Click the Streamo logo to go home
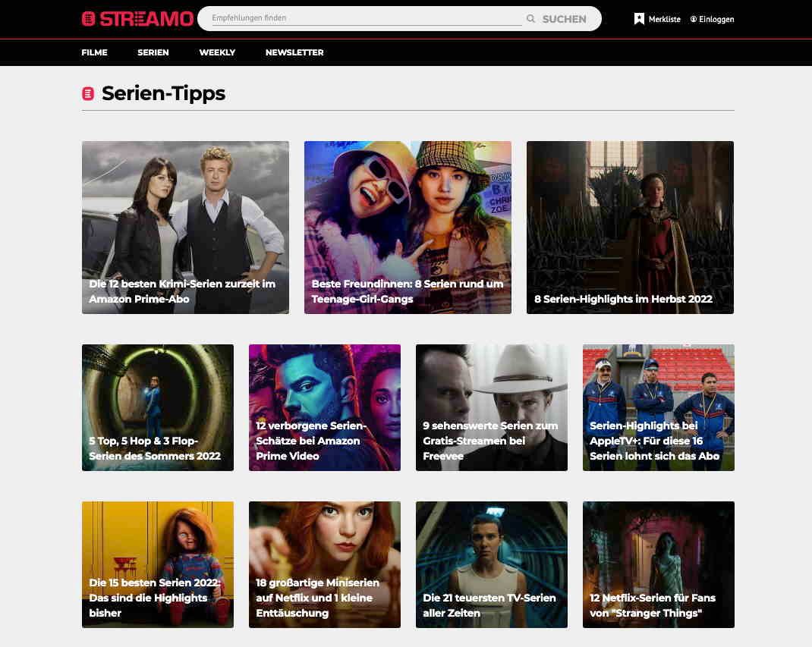The height and width of the screenshot is (647, 812). [137, 19]
